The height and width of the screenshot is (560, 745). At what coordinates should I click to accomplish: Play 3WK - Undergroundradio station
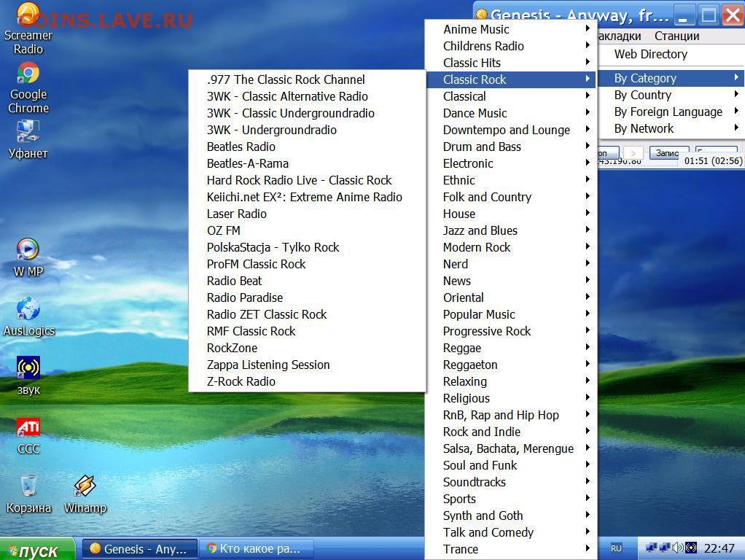click(307, 130)
